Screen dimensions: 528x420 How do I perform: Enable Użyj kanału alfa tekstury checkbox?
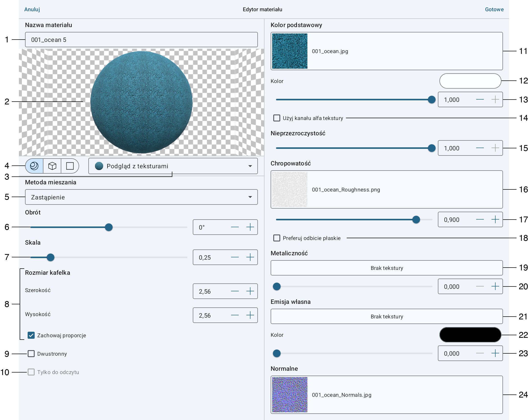coord(277,118)
